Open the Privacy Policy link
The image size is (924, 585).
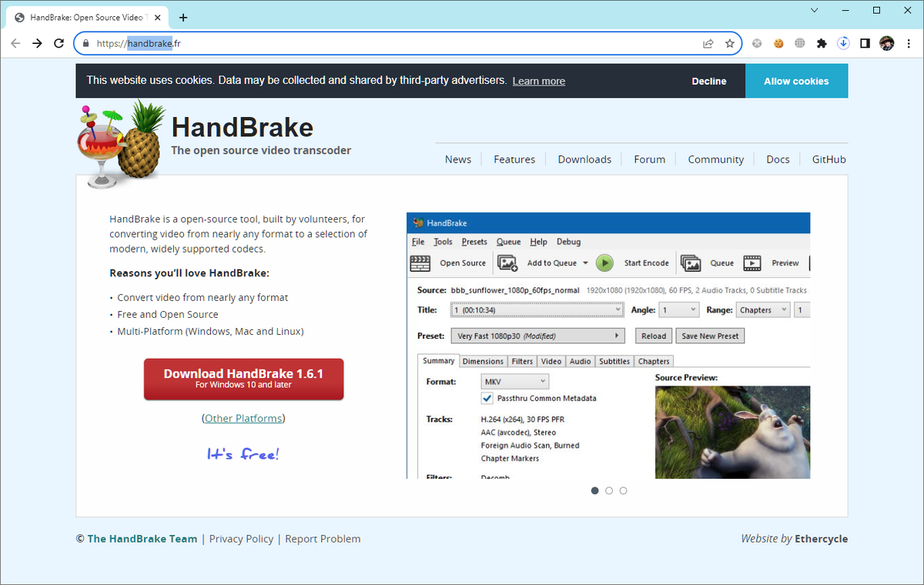coord(241,539)
